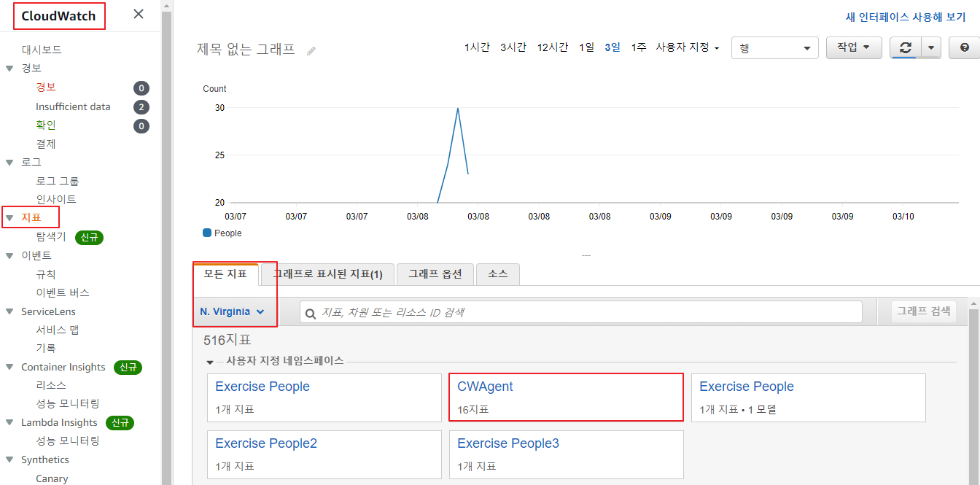Switch to the 소스 tab

[x=497, y=274]
